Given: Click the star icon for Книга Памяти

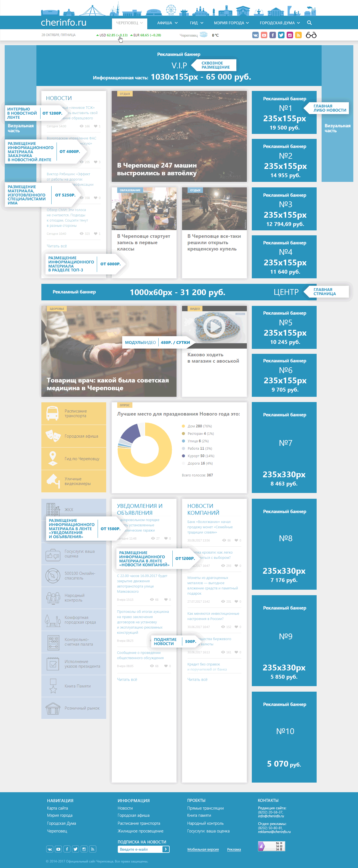Looking at the screenshot, I should [x=53, y=686].
